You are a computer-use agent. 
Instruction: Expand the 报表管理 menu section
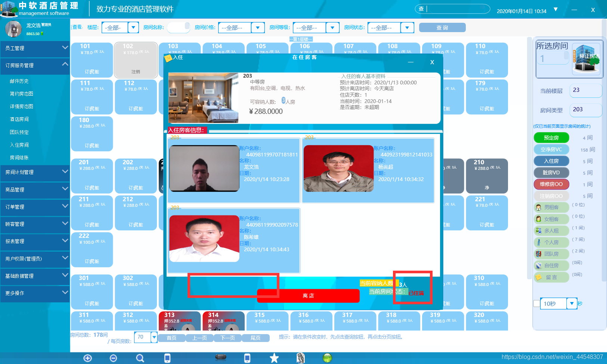click(x=35, y=241)
